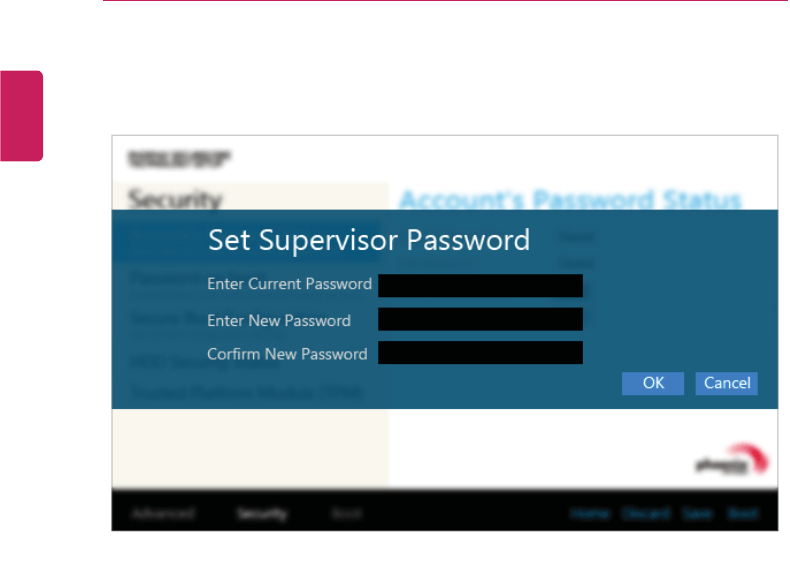The width and height of the screenshot is (790, 567).
Task: Click the Security heading in left panel
Action: (175, 199)
